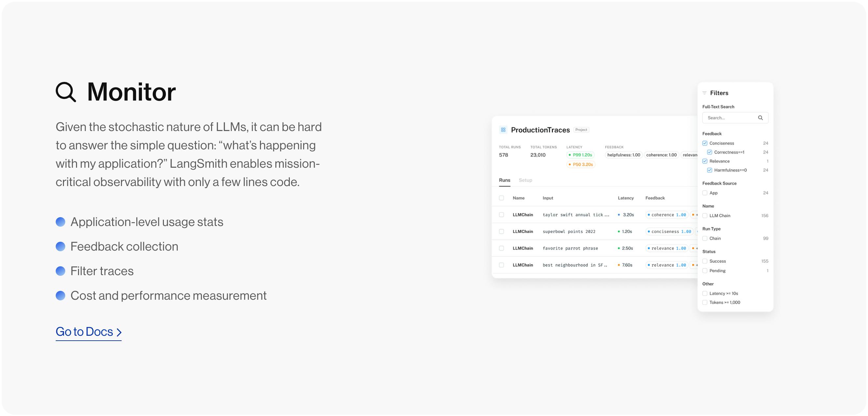Screen dimensions: 868x416
Task: Open the Go to Docs link
Action: click(x=88, y=332)
